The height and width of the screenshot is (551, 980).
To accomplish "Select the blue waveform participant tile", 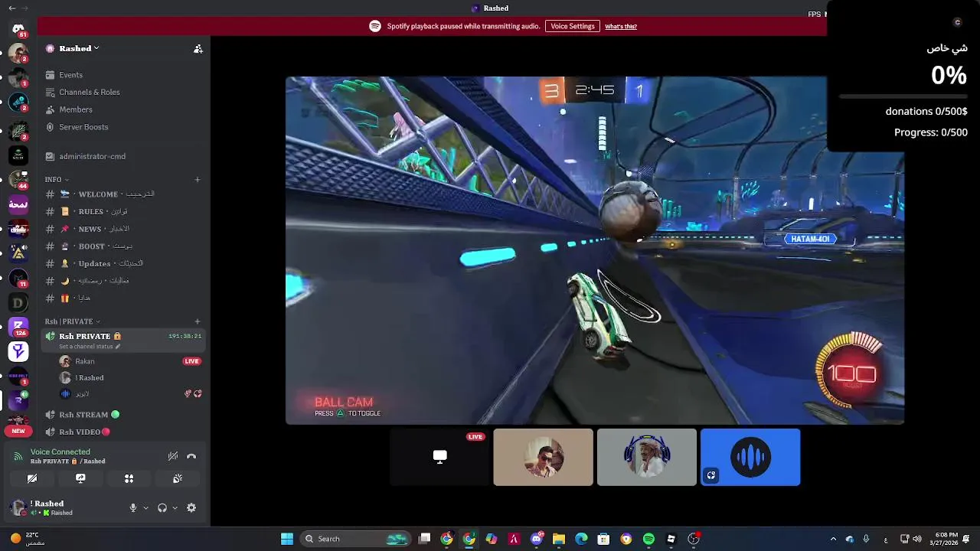I will (750, 457).
